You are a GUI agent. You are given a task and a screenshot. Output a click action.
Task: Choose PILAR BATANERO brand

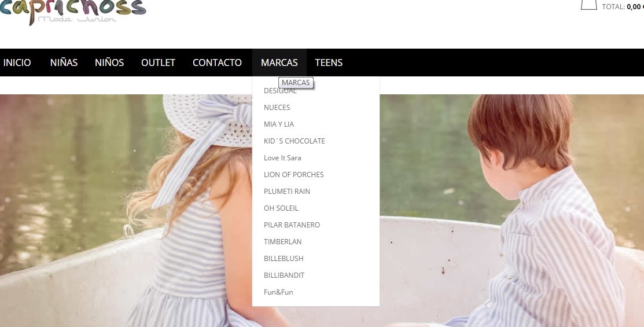click(x=292, y=225)
